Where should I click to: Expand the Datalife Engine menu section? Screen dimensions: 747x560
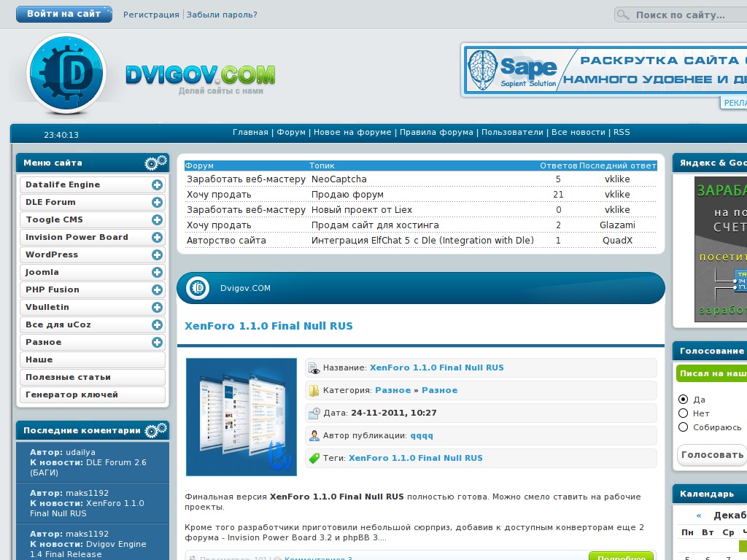[157, 185]
